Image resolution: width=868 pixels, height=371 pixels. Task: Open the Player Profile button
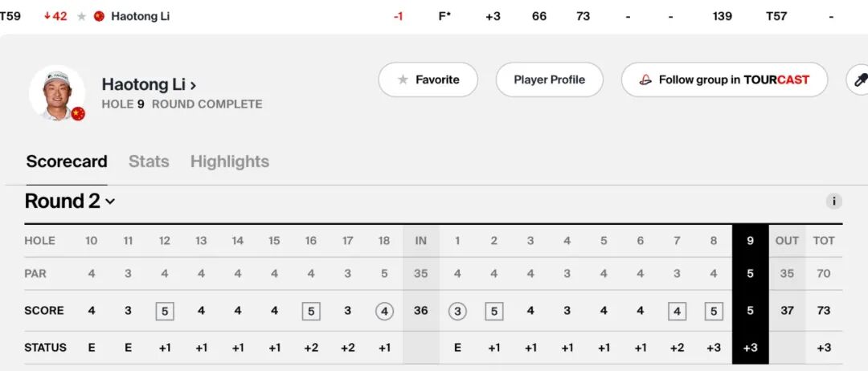[x=550, y=80]
